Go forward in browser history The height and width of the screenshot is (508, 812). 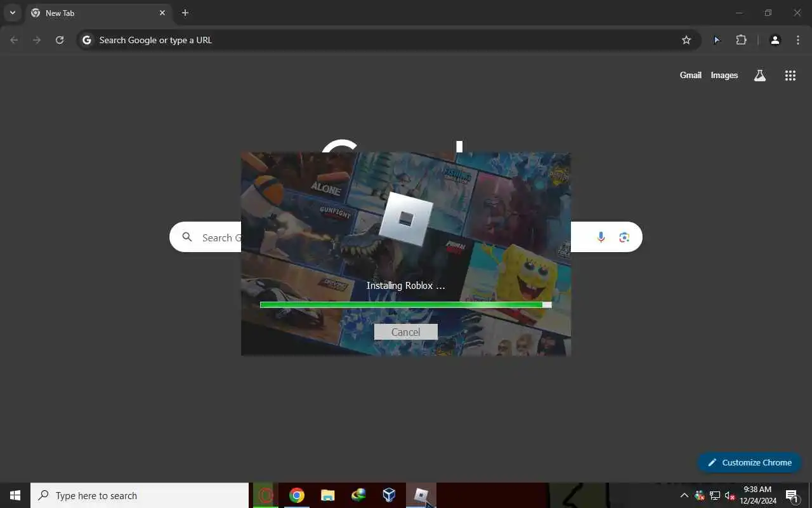tap(37, 40)
